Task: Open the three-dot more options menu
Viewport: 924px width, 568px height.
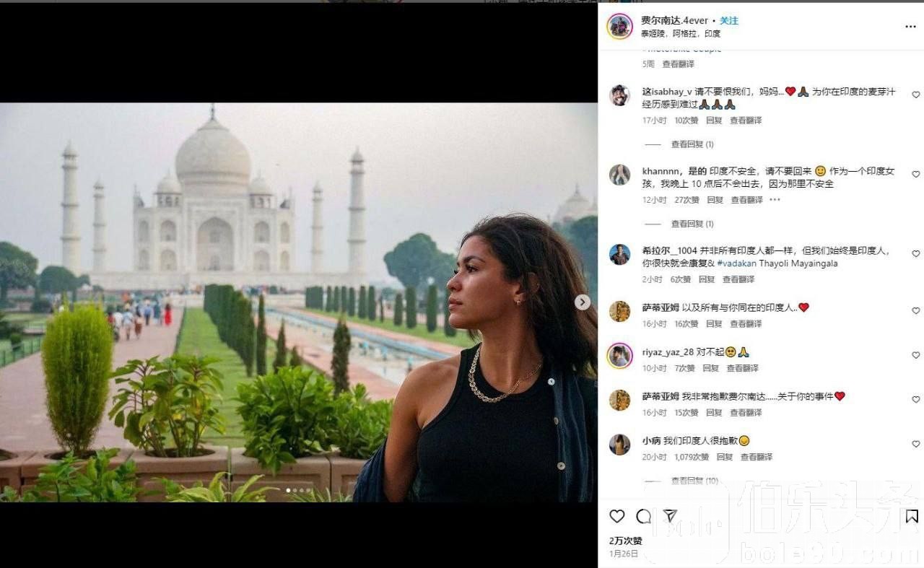Action: pyautogui.click(x=910, y=27)
